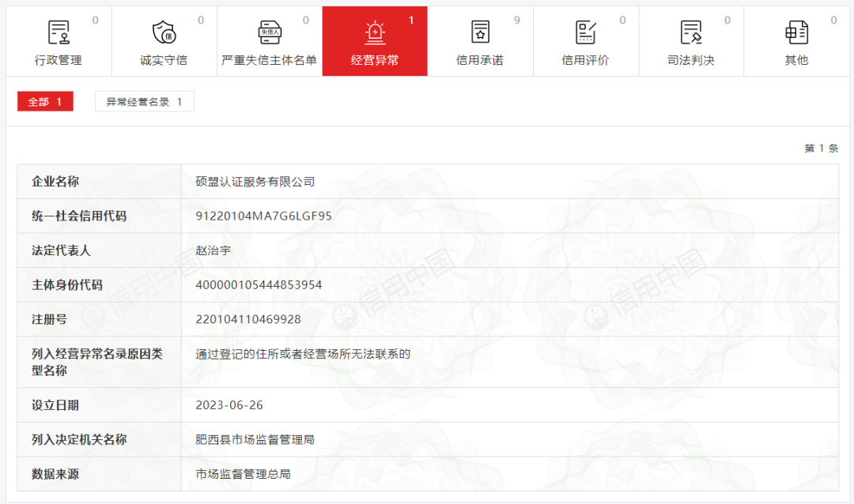Select the 信用承诺 star document icon
Image resolution: width=854 pixels, height=504 pixels.
coord(480,29)
